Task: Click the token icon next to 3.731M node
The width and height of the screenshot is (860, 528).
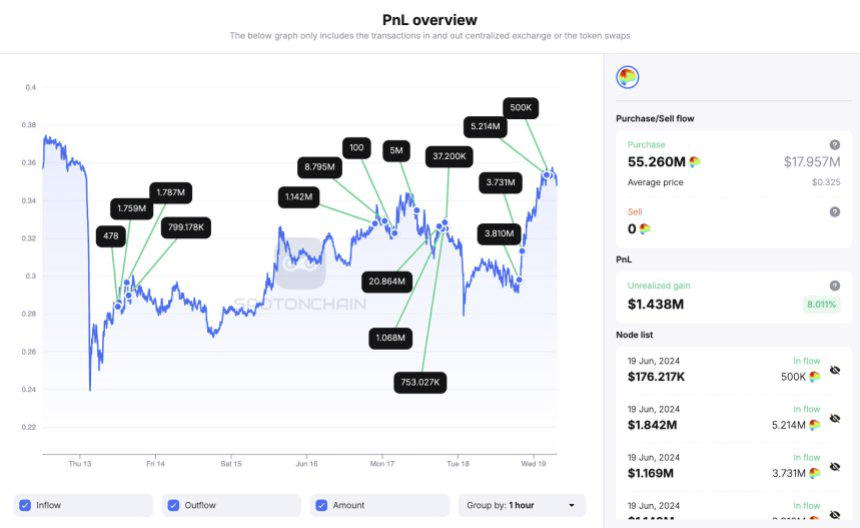Action: (815, 473)
